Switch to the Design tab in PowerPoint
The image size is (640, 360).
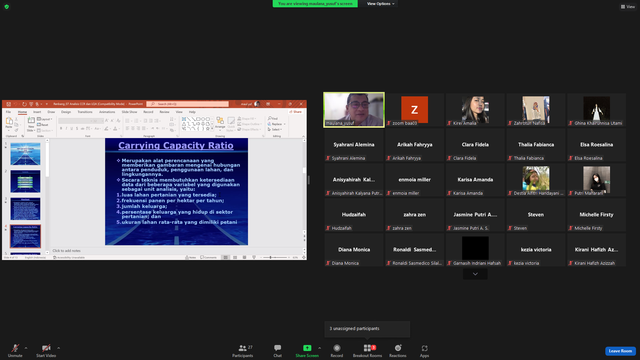coord(66,112)
